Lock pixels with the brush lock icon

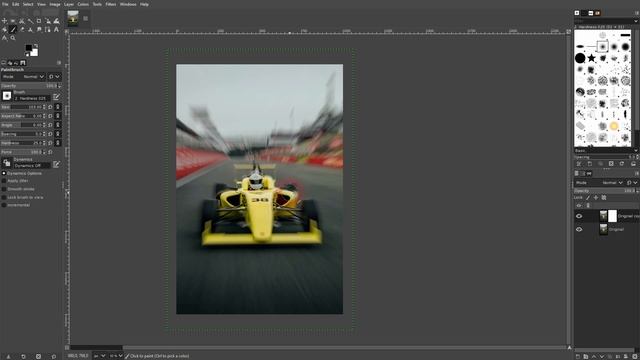pos(588,198)
